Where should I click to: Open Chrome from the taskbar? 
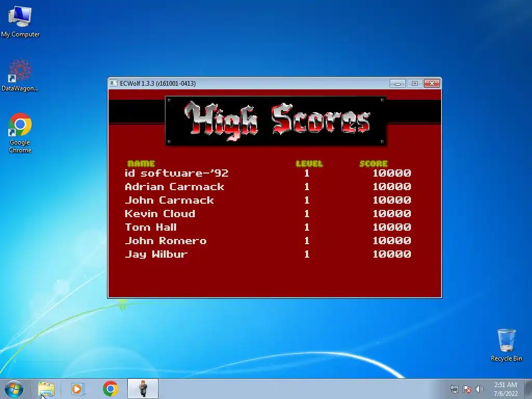[x=111, y=389]
